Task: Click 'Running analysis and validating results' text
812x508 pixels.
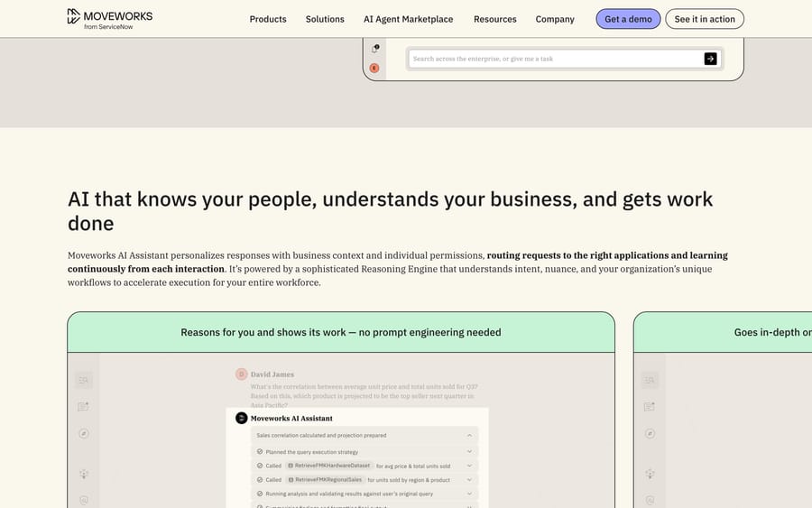Action: tap(349, 494)
